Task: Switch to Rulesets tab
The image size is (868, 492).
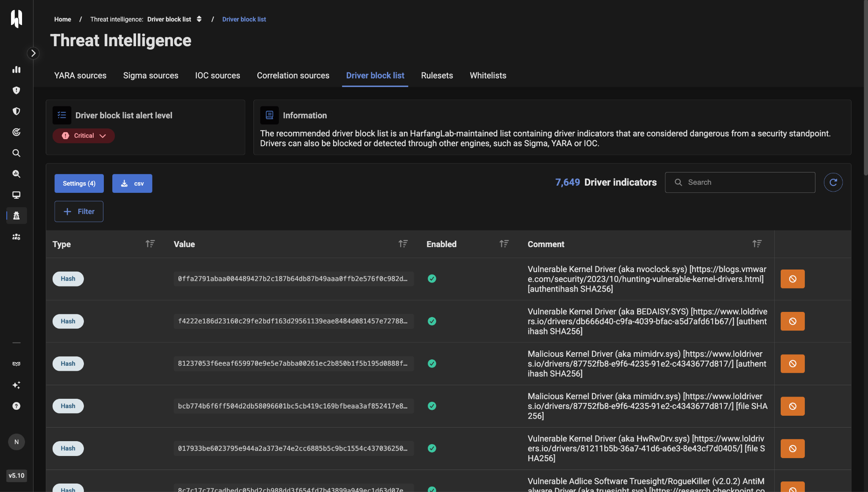Action: (437, 75)
